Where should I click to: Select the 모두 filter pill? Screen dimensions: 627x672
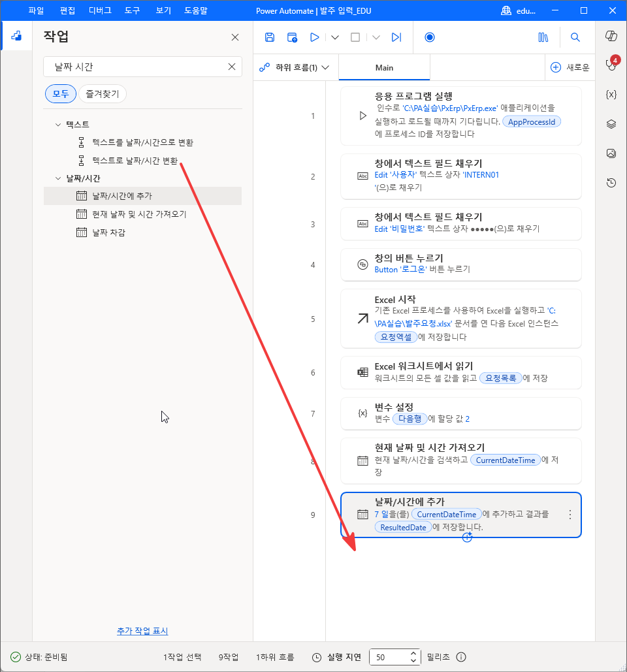point(61,94)
